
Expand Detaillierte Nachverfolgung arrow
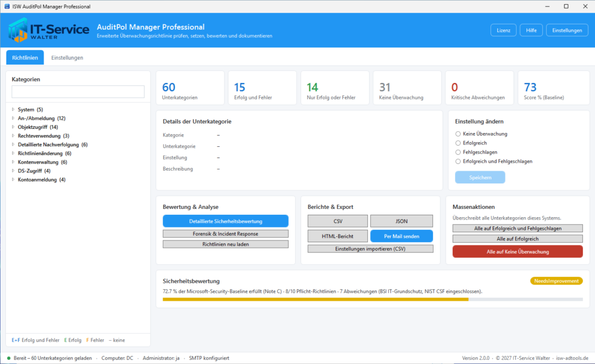pyautogui.click(x=13, y=145)
